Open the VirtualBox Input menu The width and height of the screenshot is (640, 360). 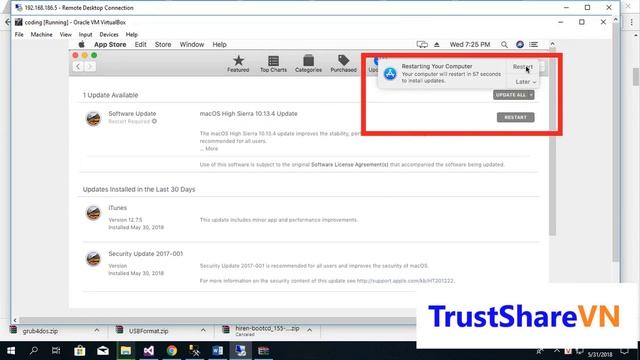point(85,35)
